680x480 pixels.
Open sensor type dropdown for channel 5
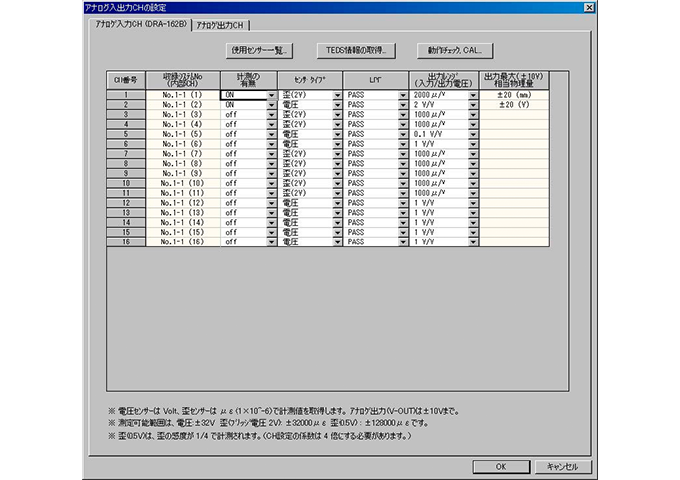[337, 134]
